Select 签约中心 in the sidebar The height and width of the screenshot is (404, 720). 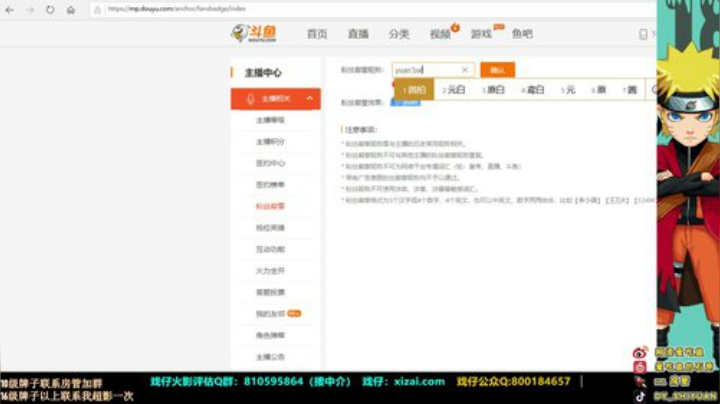(270, 163)
